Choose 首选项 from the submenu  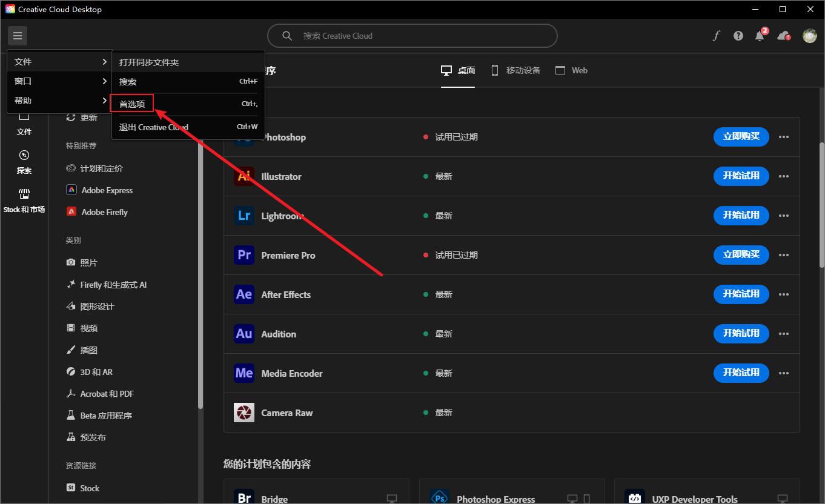point(188,104)
